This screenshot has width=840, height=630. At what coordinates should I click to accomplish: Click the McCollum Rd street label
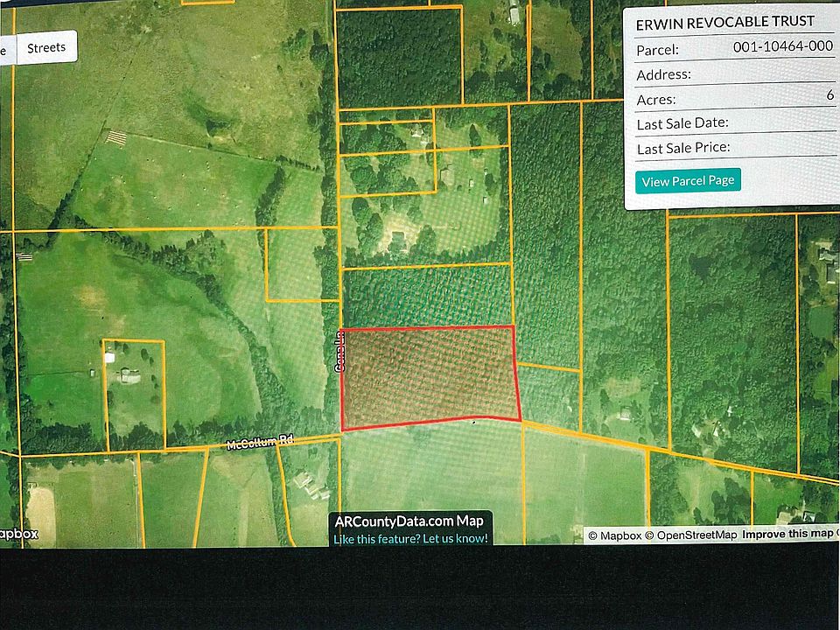click(x=258, y=444)
